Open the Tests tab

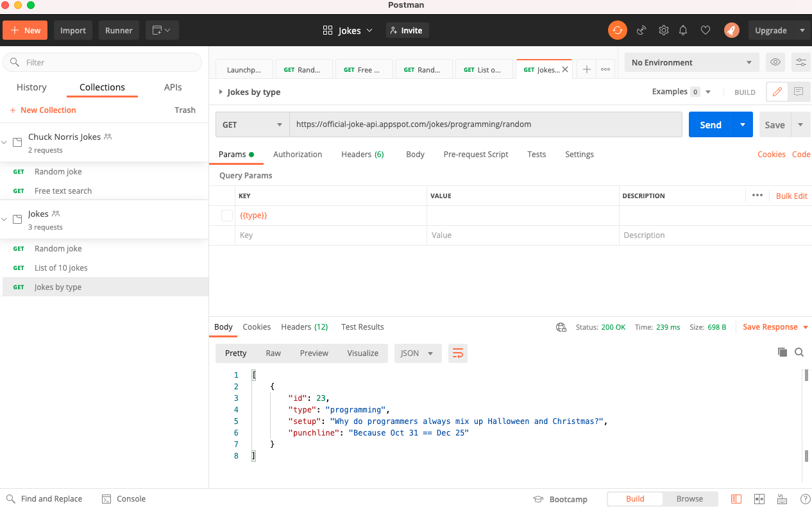pyautogui.click(x=537, y=154)
